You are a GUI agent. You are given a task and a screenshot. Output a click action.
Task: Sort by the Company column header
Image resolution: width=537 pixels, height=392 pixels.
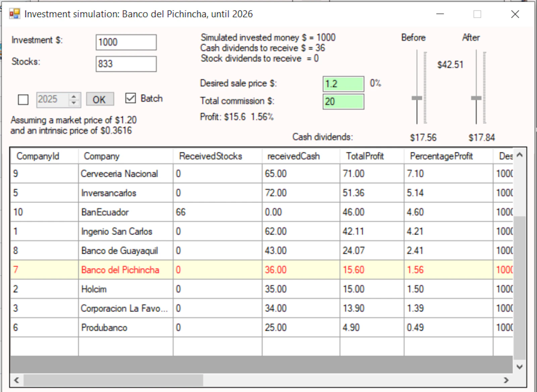point(126,156)
